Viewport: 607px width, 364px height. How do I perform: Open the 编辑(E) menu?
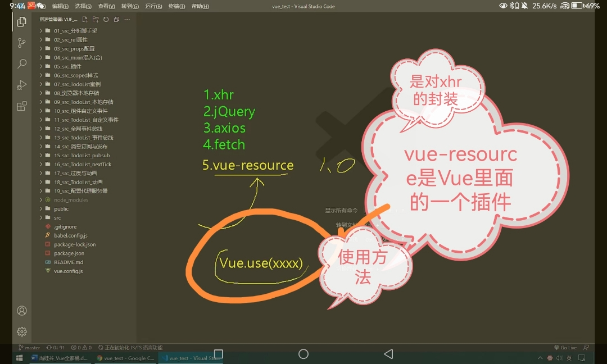60,6
